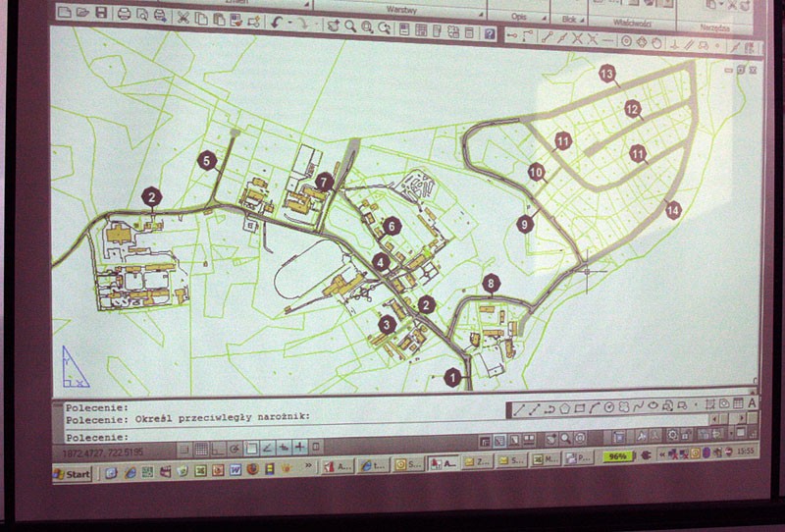The image size is (785, 532).
Task: Click the Publish icon
Action: coord(160,15)
